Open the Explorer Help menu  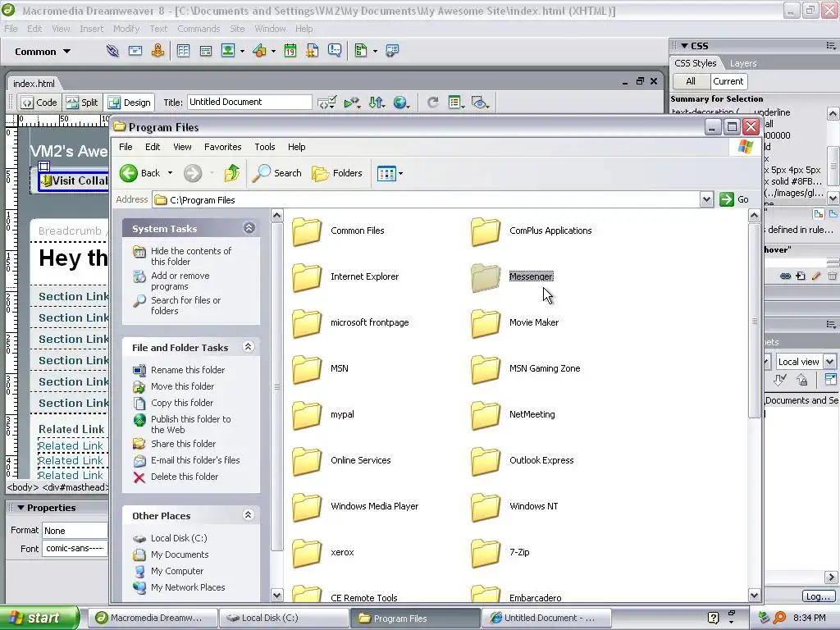click(296, 147)
